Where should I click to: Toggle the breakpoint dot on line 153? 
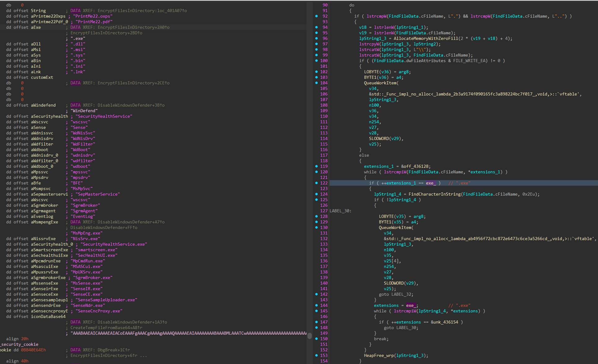pyautogui.click(x=316, y=355)
